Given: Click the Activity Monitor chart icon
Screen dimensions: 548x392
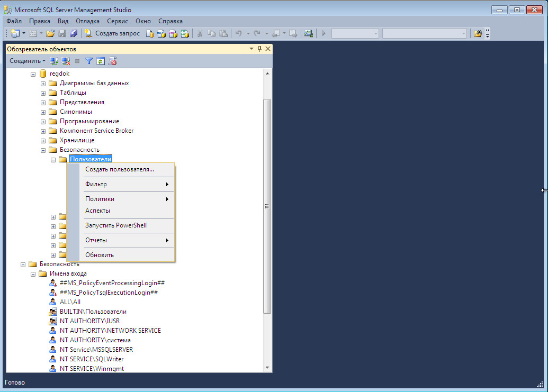Looking at the screenshot, I should [x=308, y=33].
